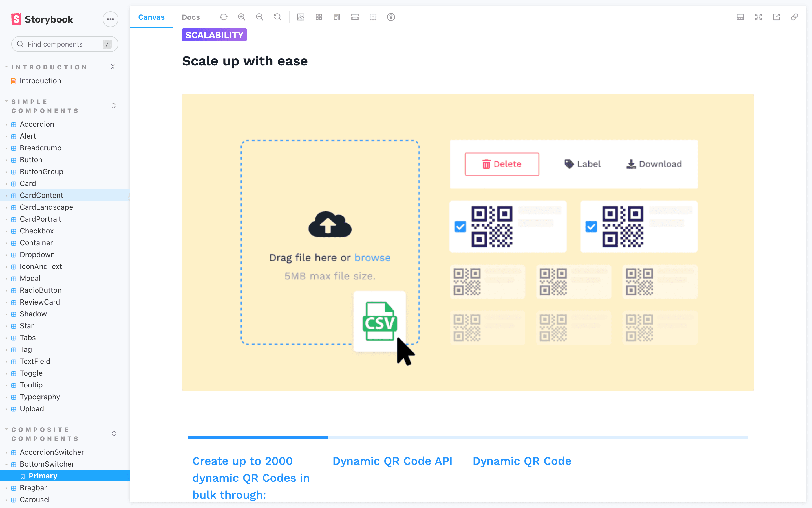The height and width of the screenshot is (508, 812).
Task: Click the file drop zone
Action: coord(330,243)
